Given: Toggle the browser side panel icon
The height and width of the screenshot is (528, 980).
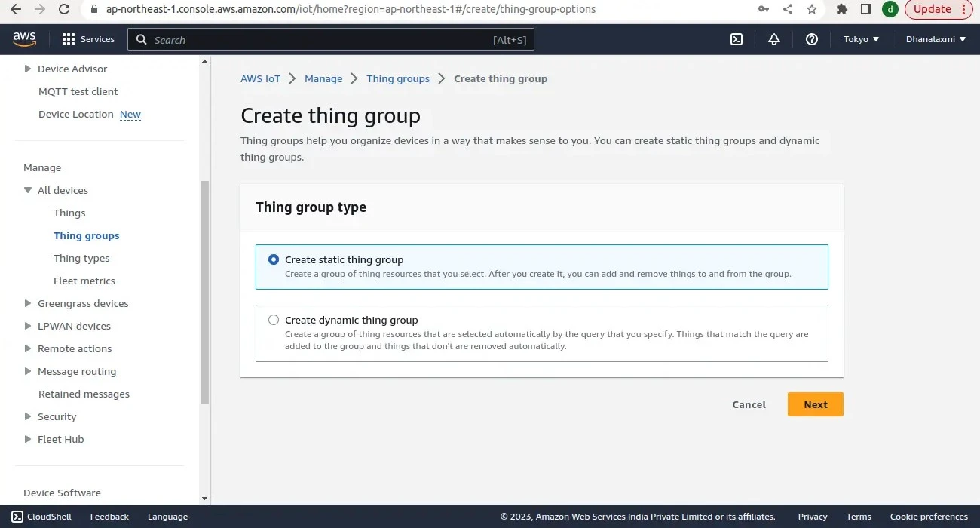Looking at the screenshot, I should 866,9.
